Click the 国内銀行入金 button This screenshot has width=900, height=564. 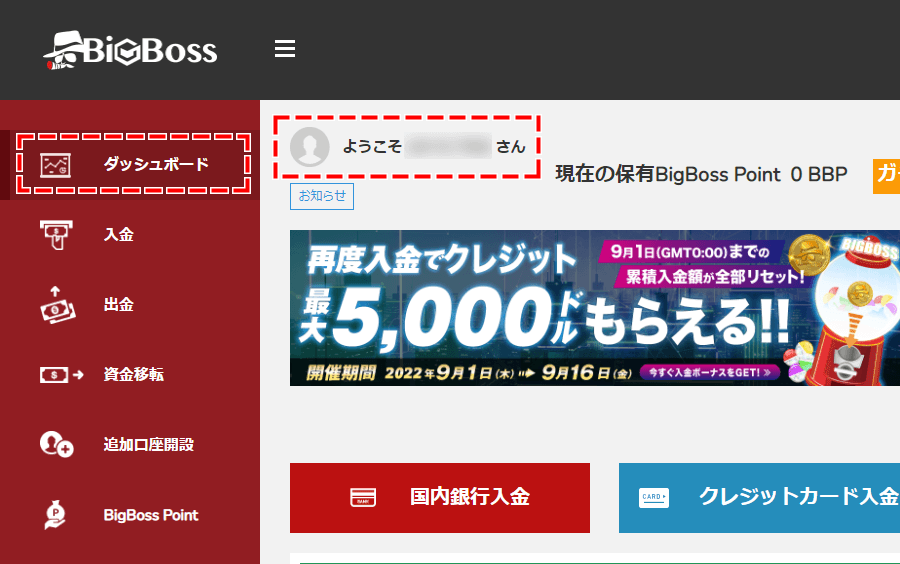(440, 498)
